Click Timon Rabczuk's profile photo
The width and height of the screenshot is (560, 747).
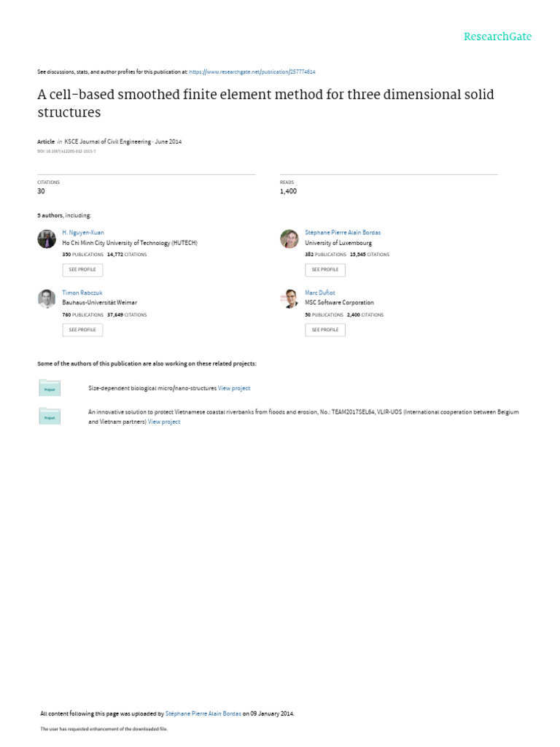pos(47,298)
